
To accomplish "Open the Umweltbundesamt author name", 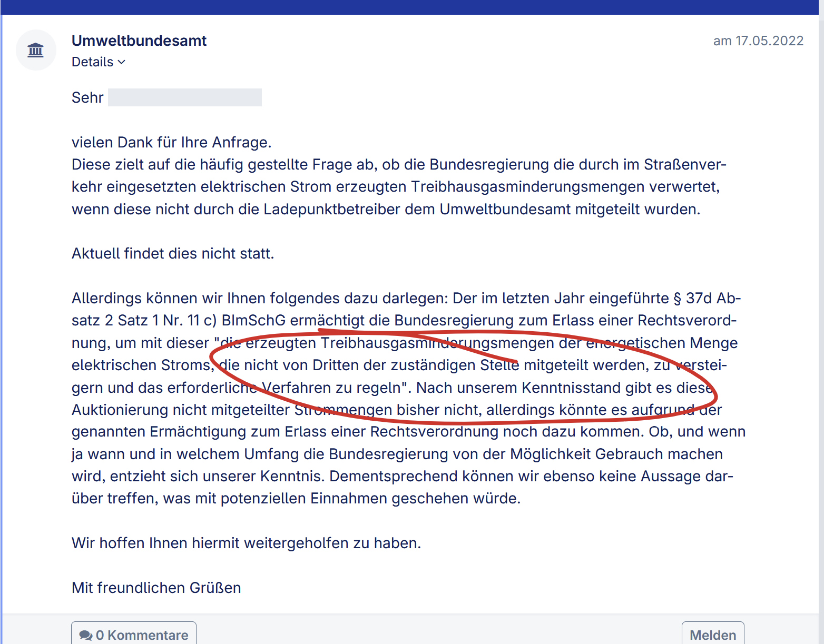I will tap(139, 41).
